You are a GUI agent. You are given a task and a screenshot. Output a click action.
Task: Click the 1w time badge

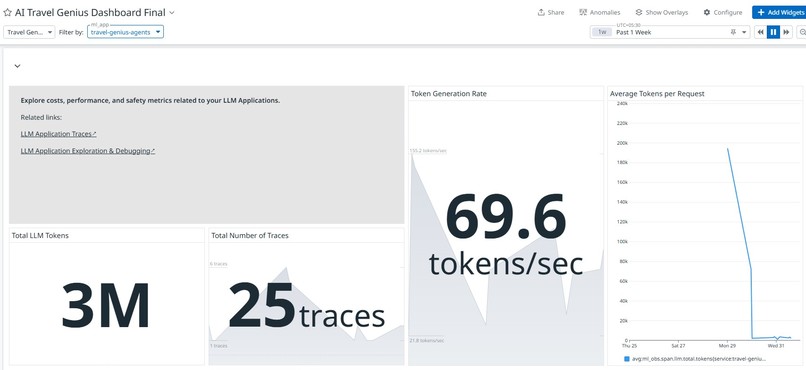(602, 32)
